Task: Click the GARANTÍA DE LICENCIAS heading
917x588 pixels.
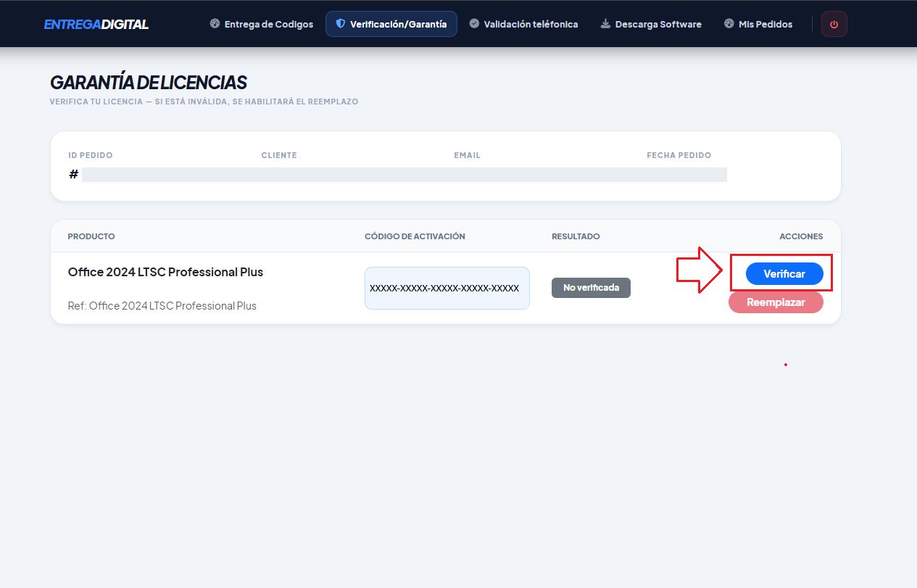Action: coord(149,82)
